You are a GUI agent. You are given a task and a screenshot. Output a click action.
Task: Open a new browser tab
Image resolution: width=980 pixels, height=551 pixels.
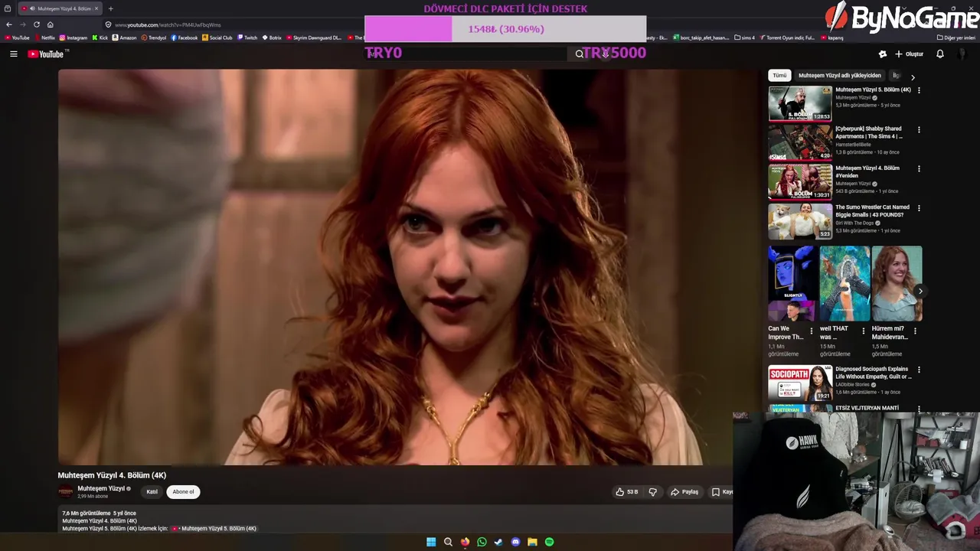coord(110,8)
